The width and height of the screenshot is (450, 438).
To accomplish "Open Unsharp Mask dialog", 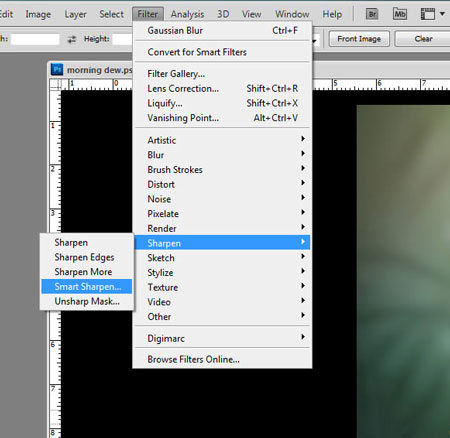I will coord(87,301).
